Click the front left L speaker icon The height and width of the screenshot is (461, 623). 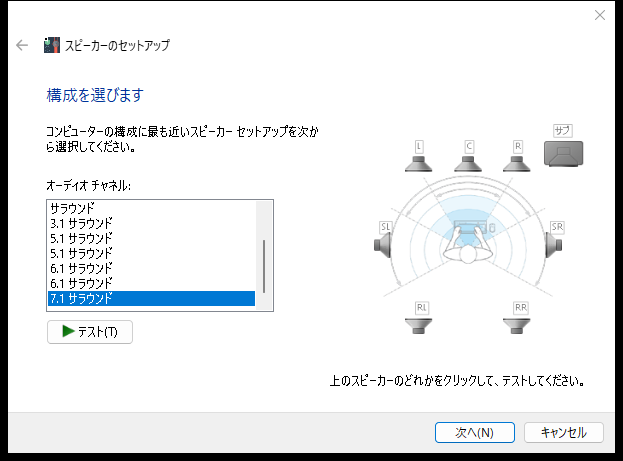click(418, 164)
